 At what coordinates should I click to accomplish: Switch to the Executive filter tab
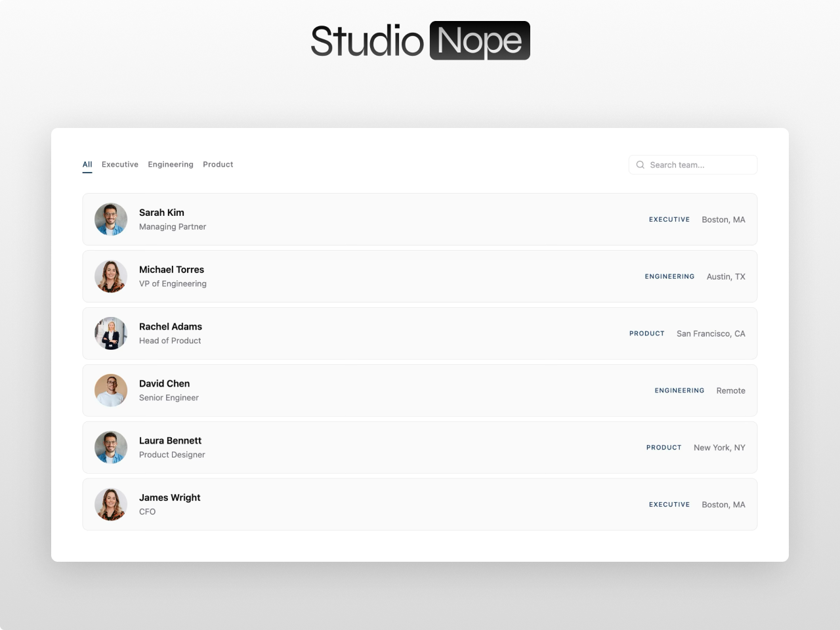120,164
